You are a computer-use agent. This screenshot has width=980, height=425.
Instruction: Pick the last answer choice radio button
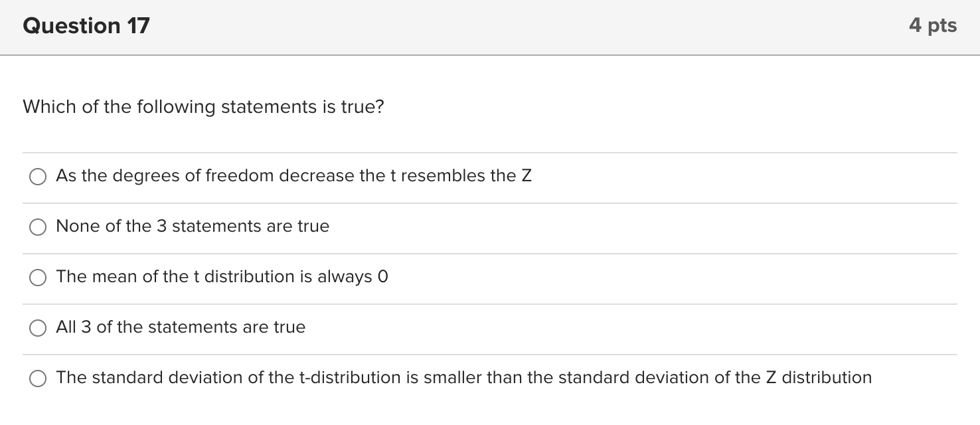[x=37, y=378]
